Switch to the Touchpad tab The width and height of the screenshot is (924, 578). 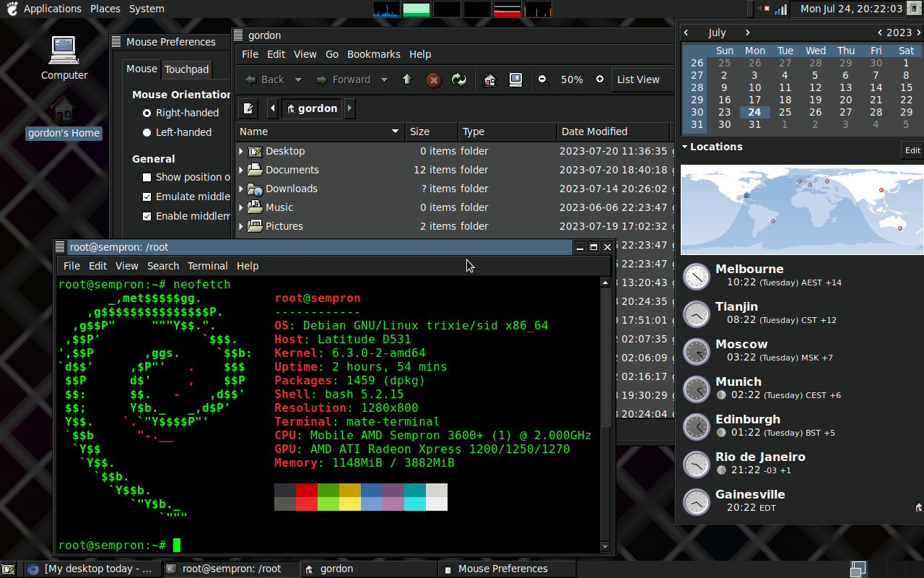tap(186, 69)
